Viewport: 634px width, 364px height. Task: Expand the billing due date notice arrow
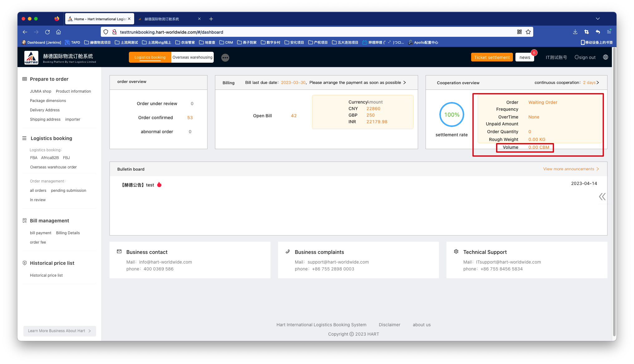click(x=405, y=83)
